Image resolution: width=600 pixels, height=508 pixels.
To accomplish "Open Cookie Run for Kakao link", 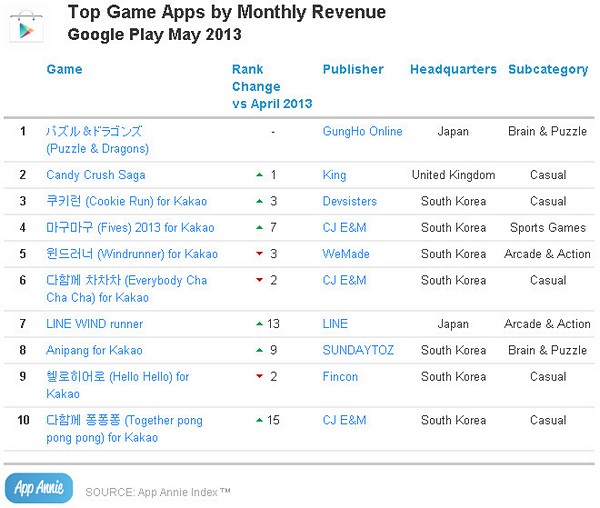I will tap(127, 201).
